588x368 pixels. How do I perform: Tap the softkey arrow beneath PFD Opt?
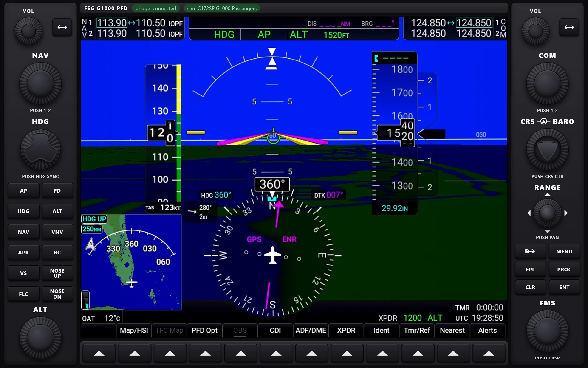[206, 353]
